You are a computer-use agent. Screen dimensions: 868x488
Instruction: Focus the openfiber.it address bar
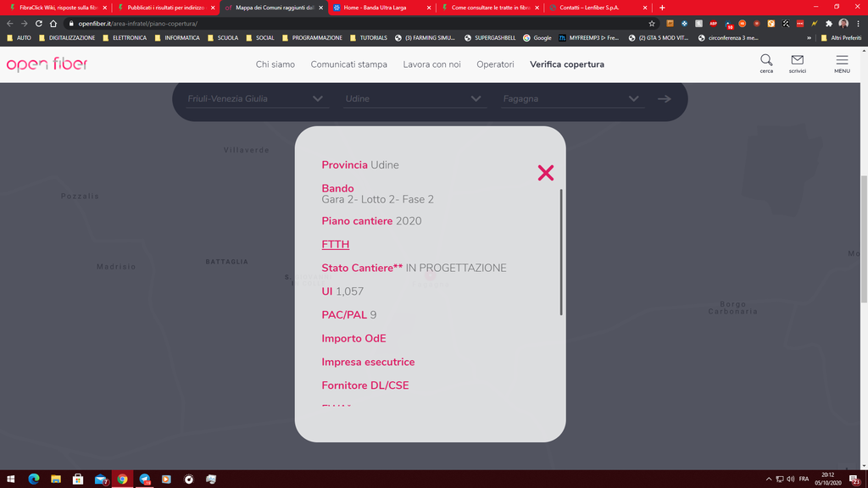pyautogui.click(x=359, y=24)
